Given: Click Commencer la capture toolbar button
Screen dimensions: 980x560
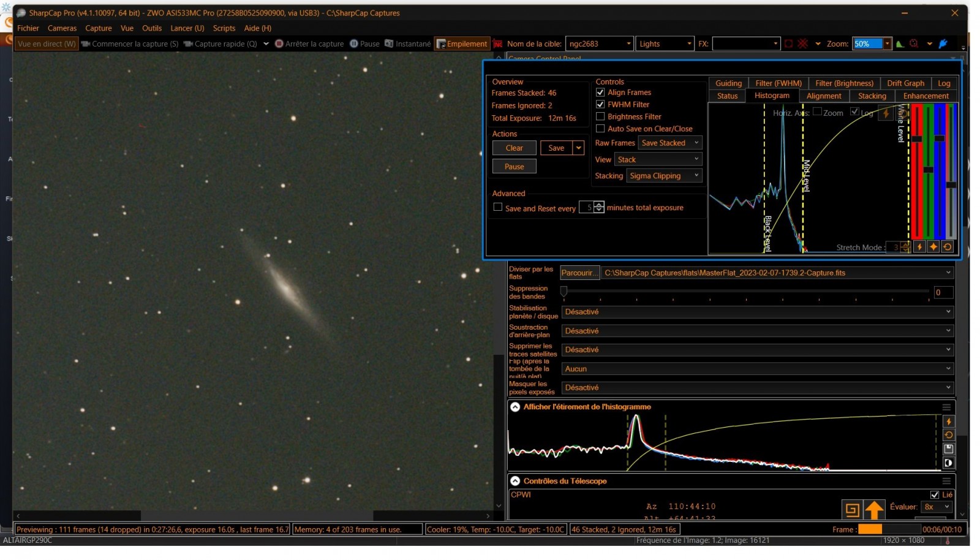Looking at the screenshot, I should [x=130, y=44].
